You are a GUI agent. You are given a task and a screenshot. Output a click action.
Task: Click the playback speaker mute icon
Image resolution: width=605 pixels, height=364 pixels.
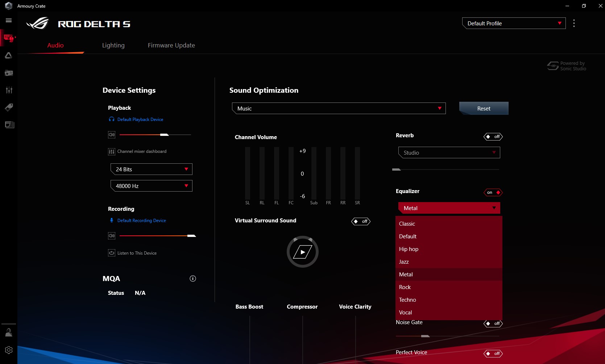(x=112, y=135)
